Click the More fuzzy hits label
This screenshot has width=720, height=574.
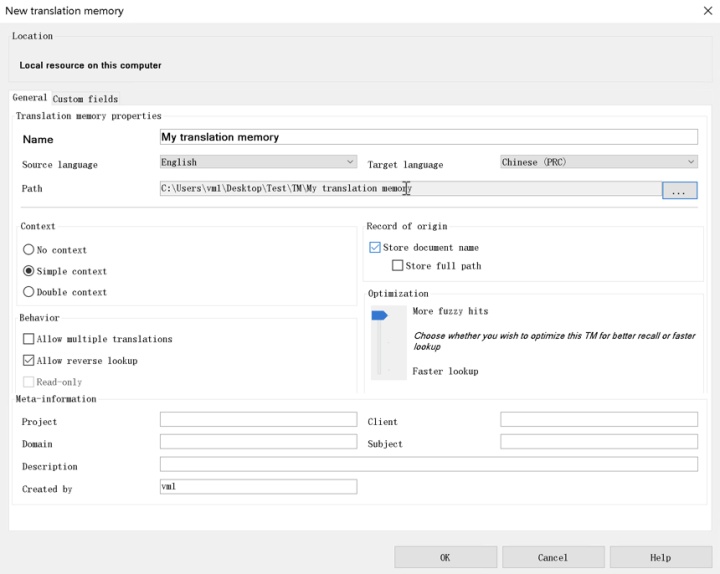[450, 311]
